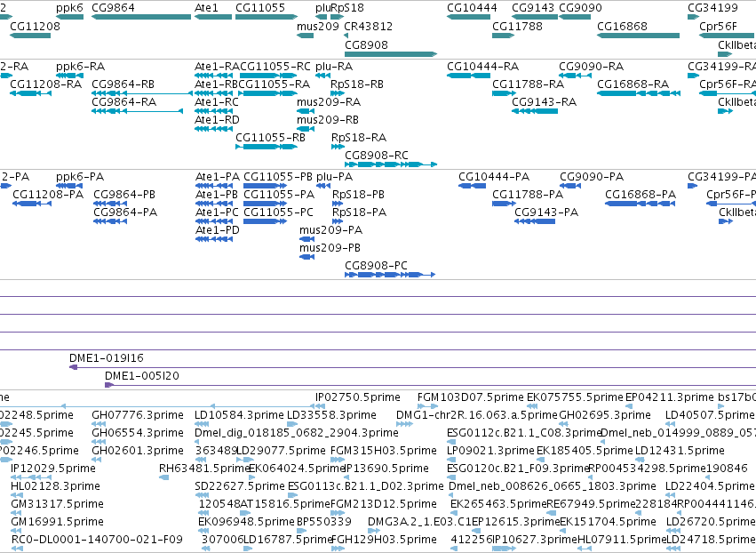The width and height of the screenshot is (756, 553).
Task: Open the CG8908-RC transcript label
Action: pos(377,156)
